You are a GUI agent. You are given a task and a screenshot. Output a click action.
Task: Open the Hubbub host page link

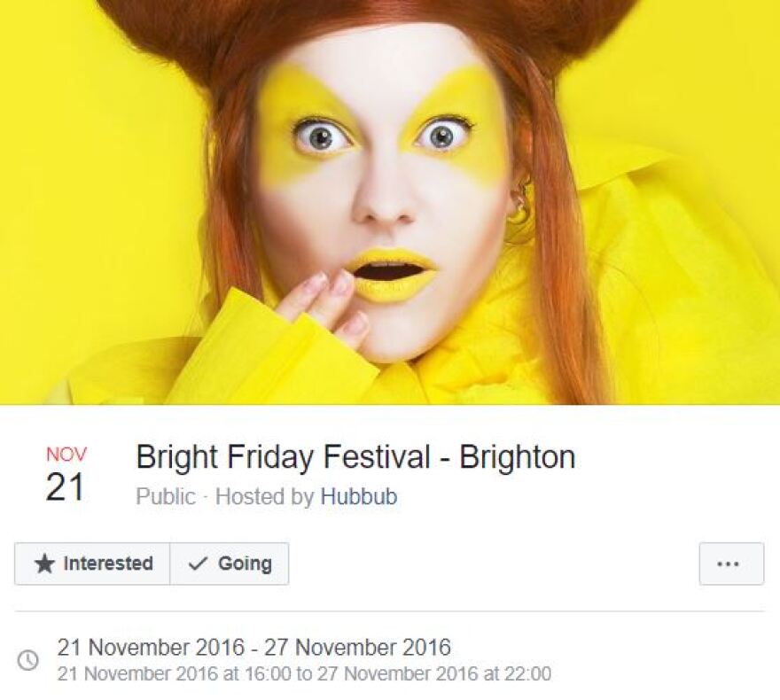click(359, 496)
